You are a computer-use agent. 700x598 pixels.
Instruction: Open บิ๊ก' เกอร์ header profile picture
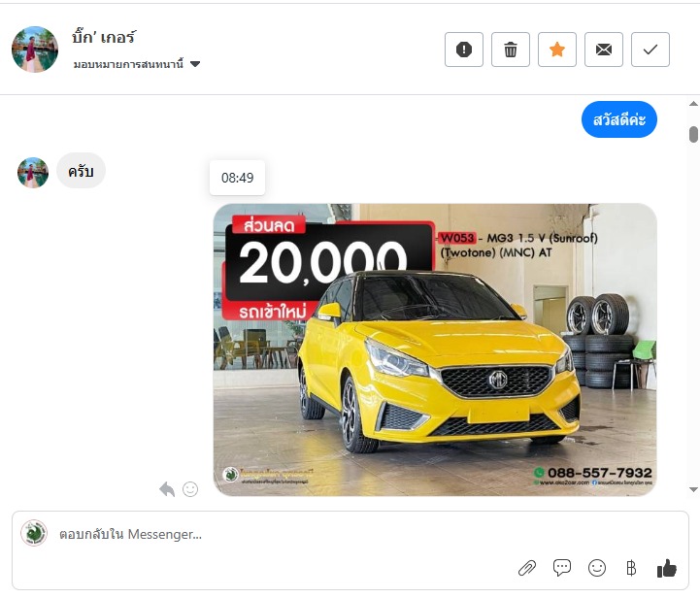click(35, 50)
